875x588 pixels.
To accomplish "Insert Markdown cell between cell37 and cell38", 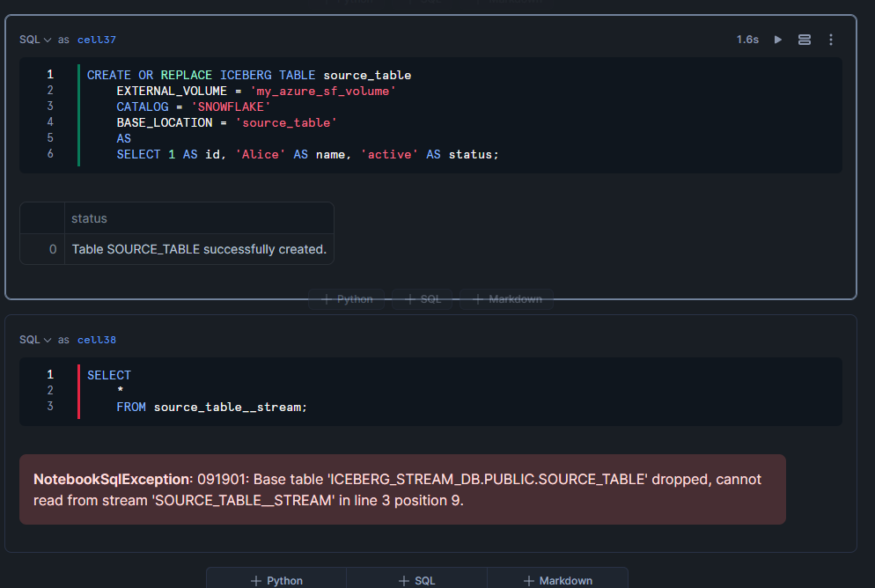I will pos(507,299).
